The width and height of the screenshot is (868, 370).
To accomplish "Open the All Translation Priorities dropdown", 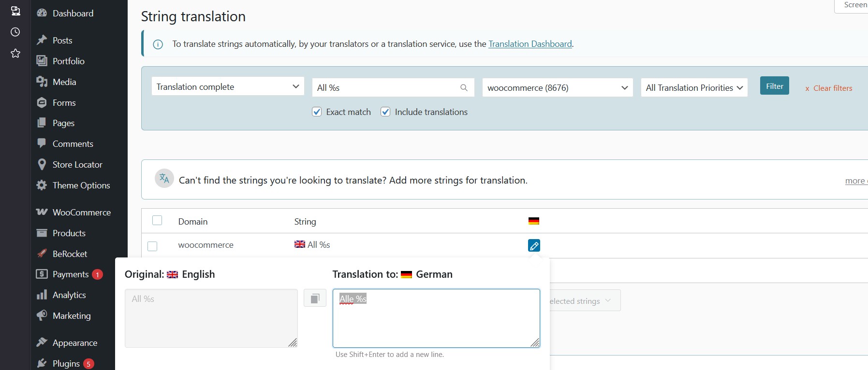I will 694,87.
